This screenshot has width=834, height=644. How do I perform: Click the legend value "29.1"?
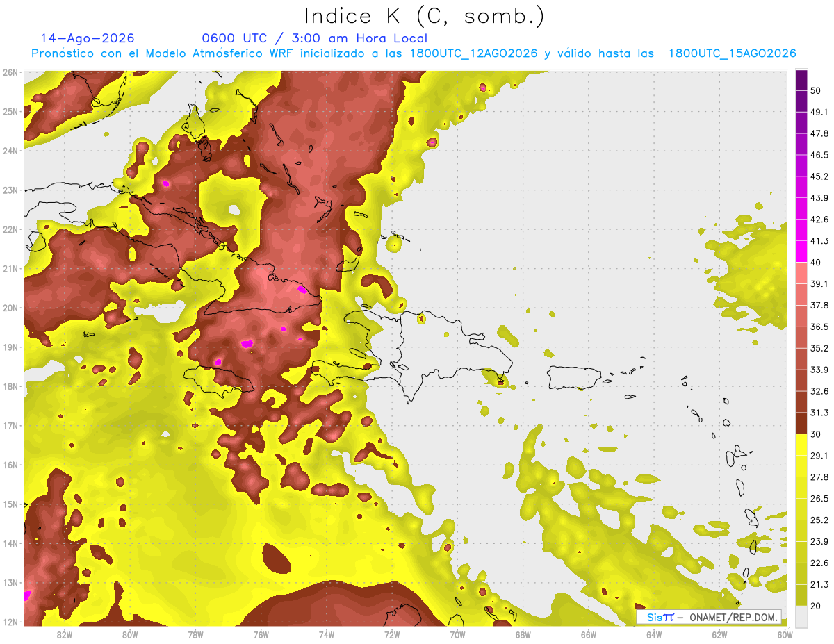pyautogui.click(x=819, y=456)
